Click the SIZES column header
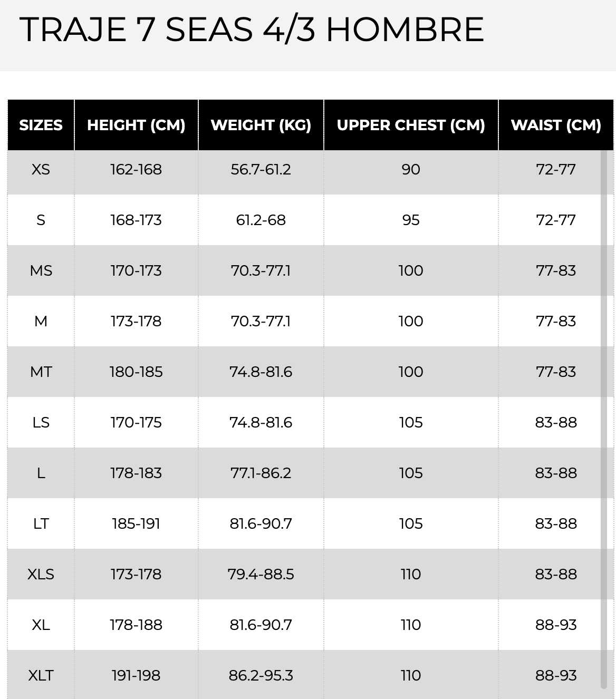The height and width of the screenshot is (699, 616). 41,125
